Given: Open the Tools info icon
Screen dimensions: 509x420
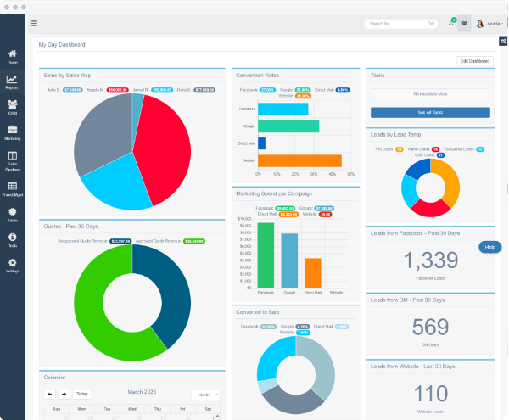Looking at the screenshot, I should [x=12, y=240].
